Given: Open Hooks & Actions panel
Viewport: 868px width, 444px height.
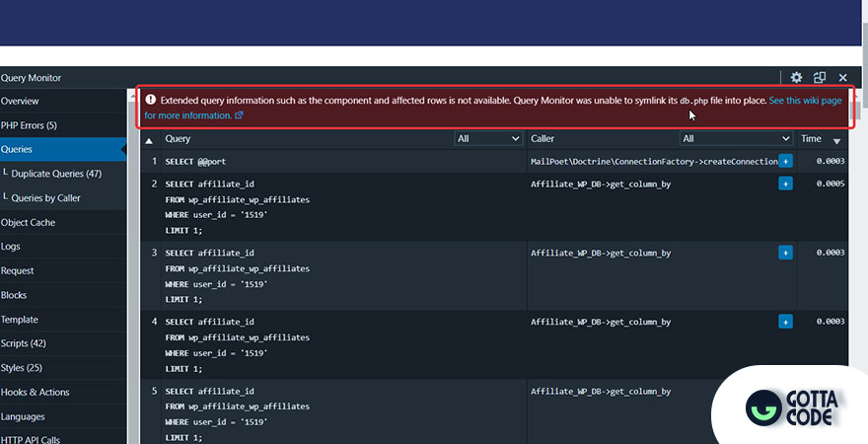Looking at the screenshot, I should [62, 392].
